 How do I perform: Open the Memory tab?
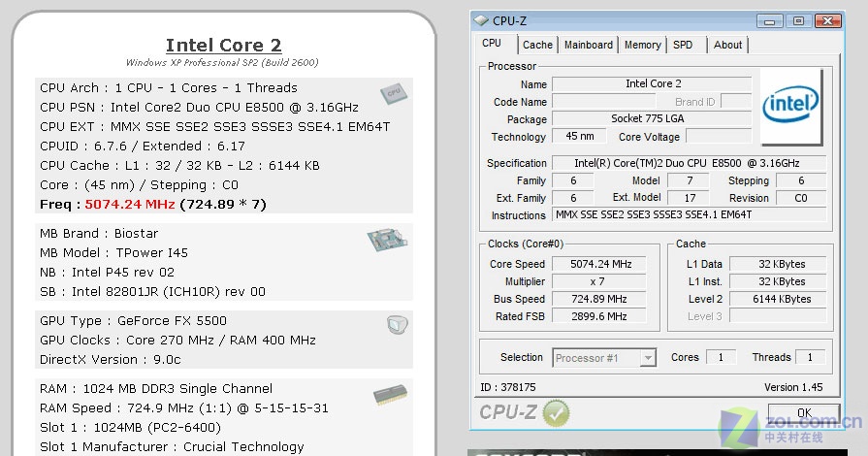pos(642,45)
